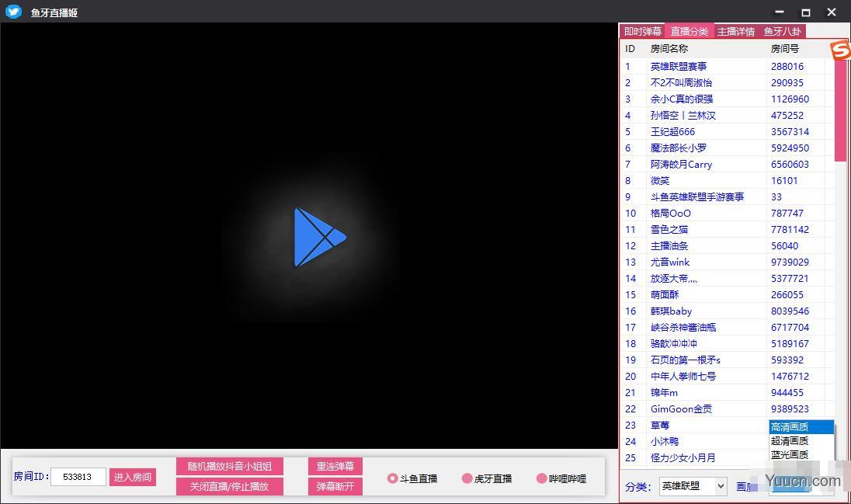Click the 房间ID input field

click(x=78, y=477)
